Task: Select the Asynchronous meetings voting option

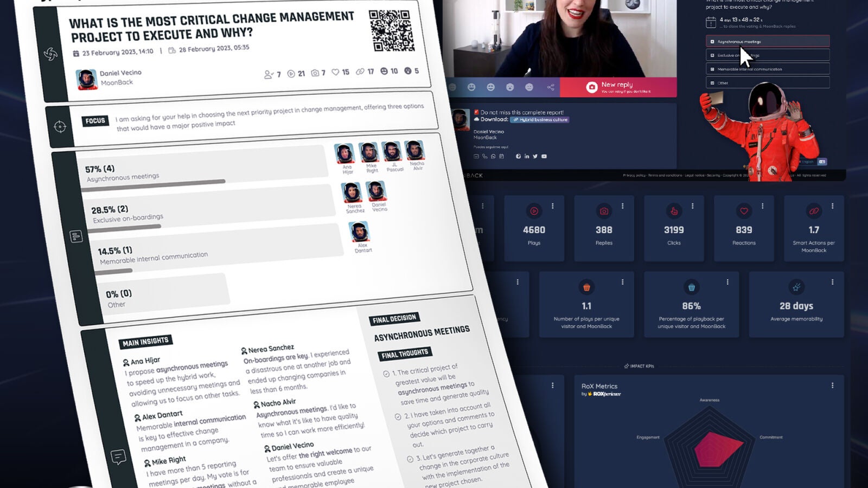Action: [767, 42]
